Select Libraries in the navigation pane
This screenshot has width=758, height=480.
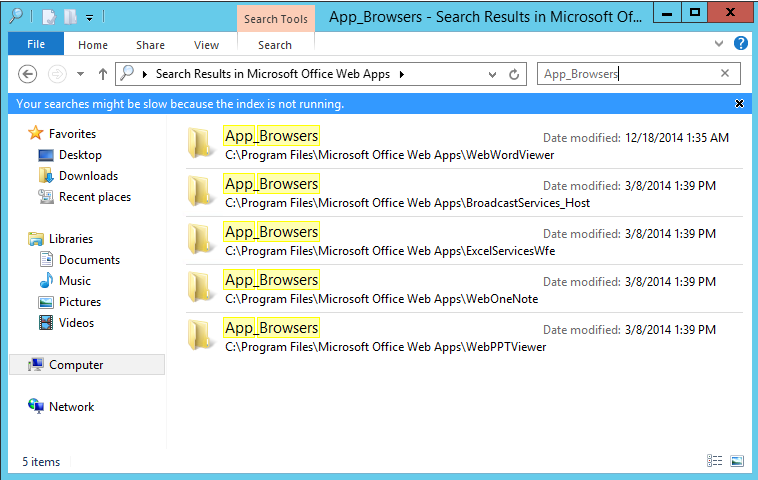(71, 239)
